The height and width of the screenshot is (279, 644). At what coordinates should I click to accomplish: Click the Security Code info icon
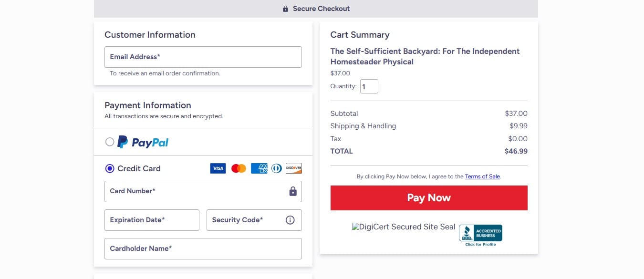tap(290, 220)
